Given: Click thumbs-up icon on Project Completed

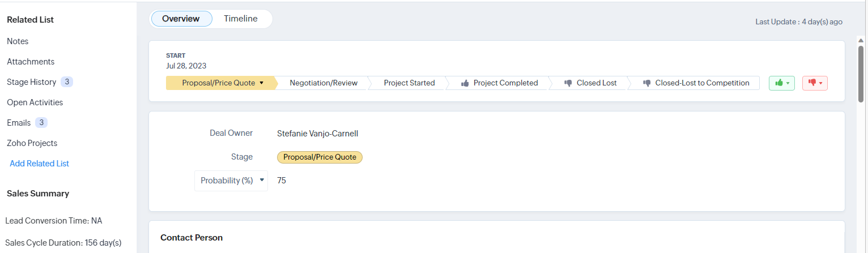Looking at the screenshot, I should point(465,83).
